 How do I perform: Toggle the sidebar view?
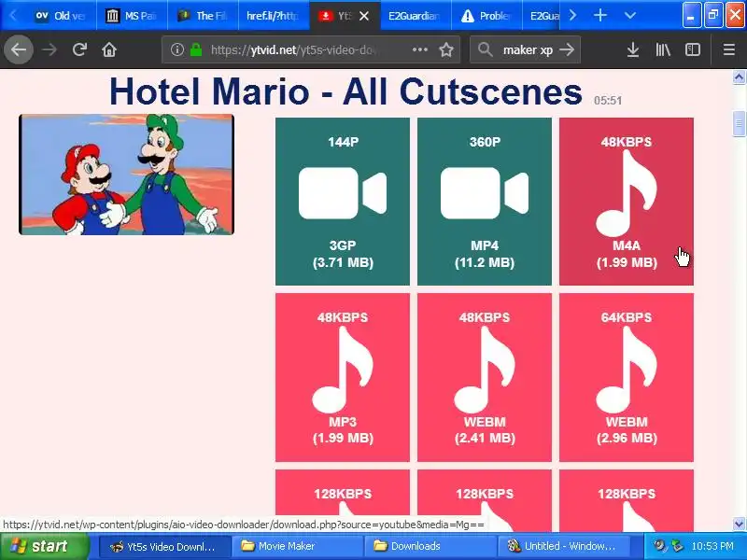click(692, 49)
